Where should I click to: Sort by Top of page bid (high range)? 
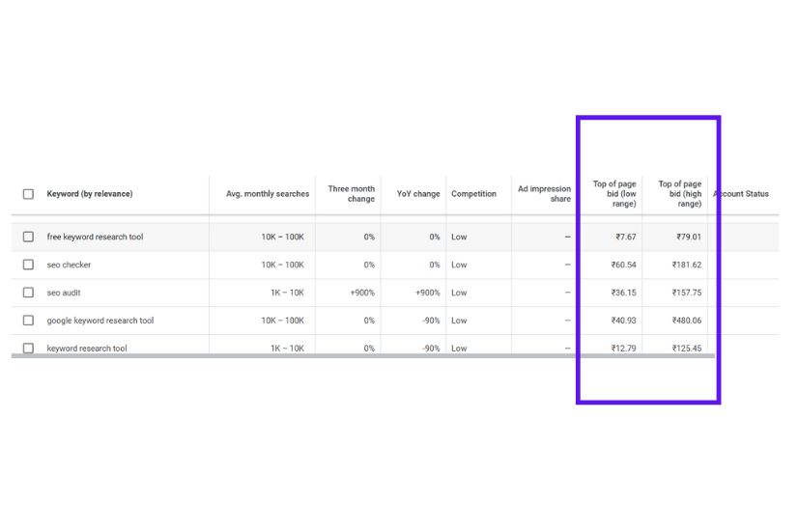[679, 194]
